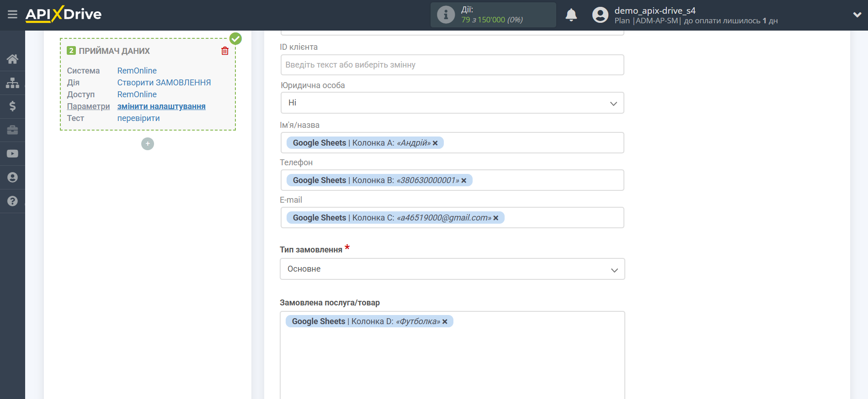Viewport: 868px width, 399px height.
Task: Click the user avatar icon
Action: [x=600, y=15]
